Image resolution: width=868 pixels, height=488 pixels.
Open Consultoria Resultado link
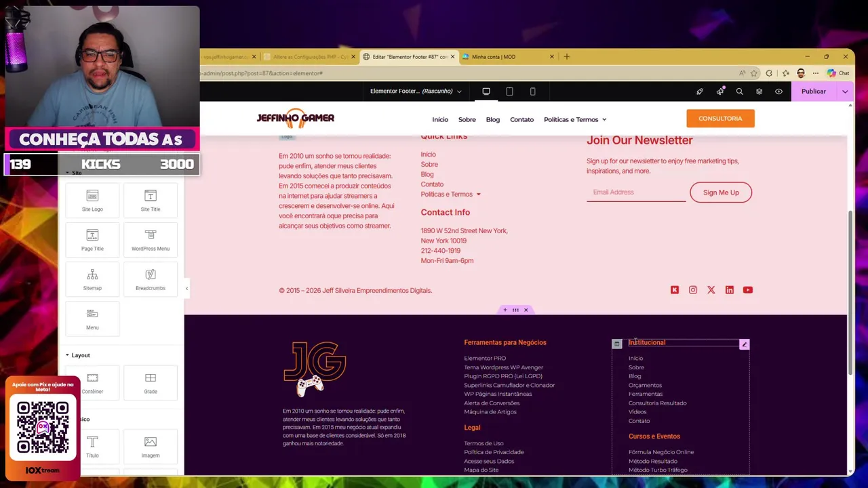click(657, 403)
